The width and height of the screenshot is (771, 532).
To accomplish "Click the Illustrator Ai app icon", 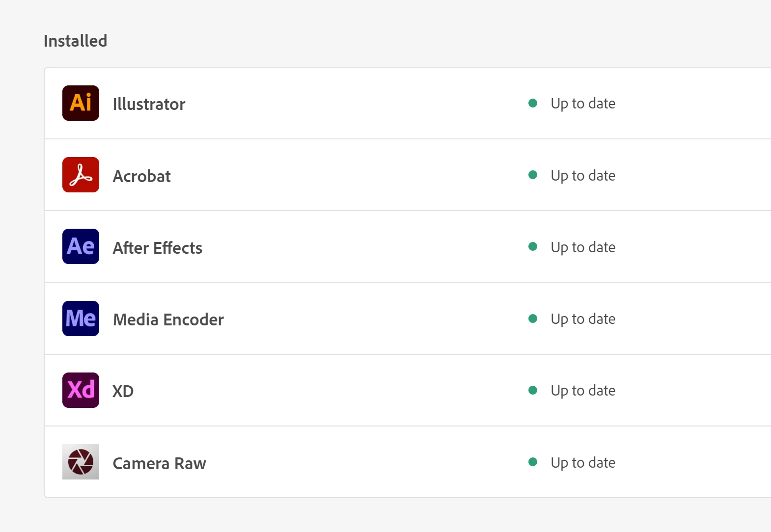I will tap(81, 103).
